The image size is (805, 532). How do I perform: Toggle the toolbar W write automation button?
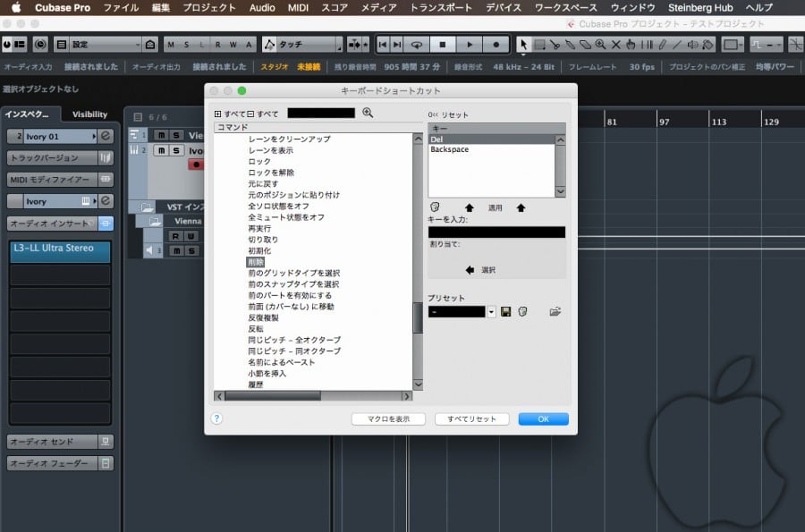click(x=233, y=45)
